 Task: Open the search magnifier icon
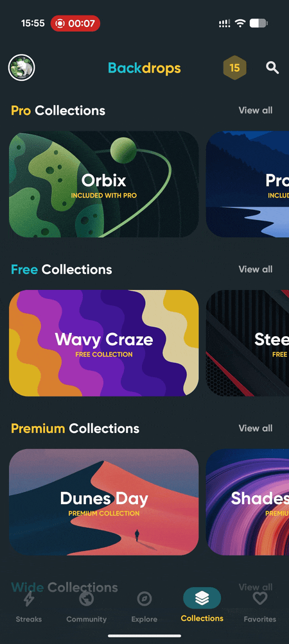pos(272,67)
